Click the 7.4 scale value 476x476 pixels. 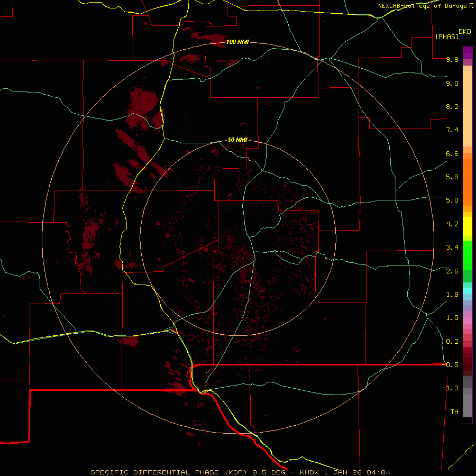[x=452, y=130]
